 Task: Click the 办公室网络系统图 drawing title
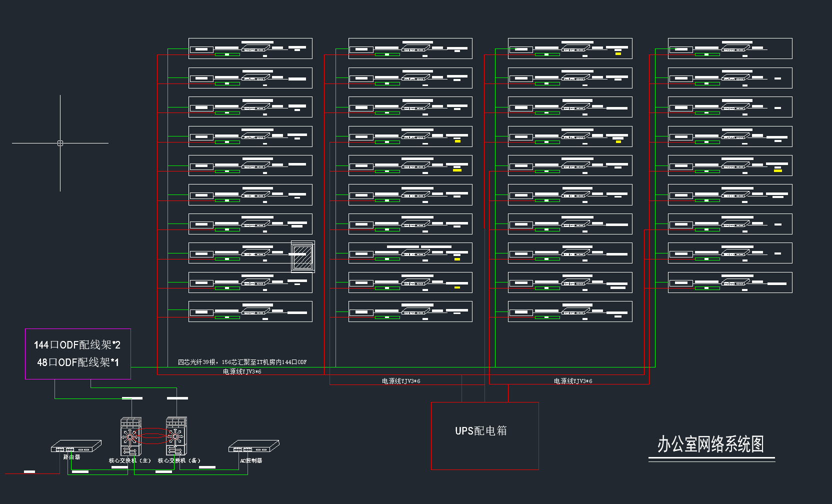710,444
